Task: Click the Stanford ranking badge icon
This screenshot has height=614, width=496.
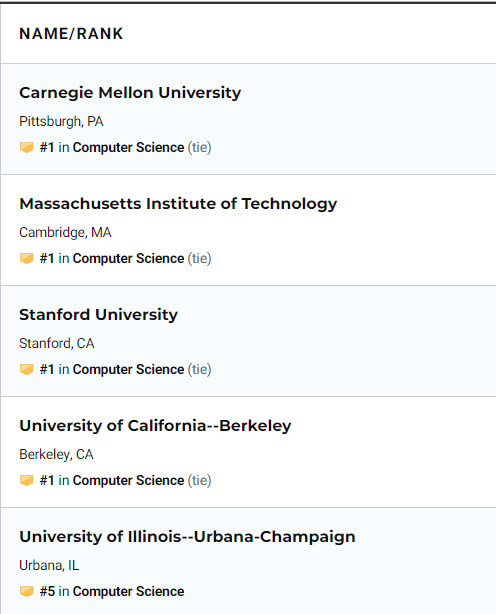Action: pos(27,369)
